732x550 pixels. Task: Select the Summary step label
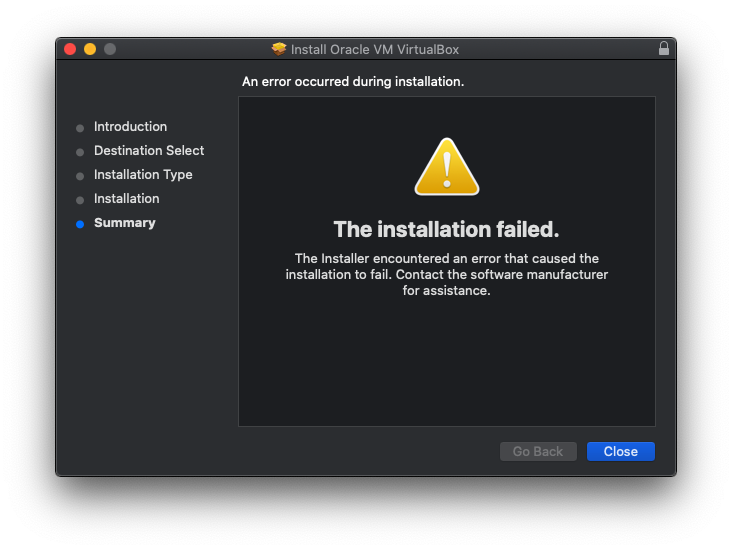(x=125, y=223)
